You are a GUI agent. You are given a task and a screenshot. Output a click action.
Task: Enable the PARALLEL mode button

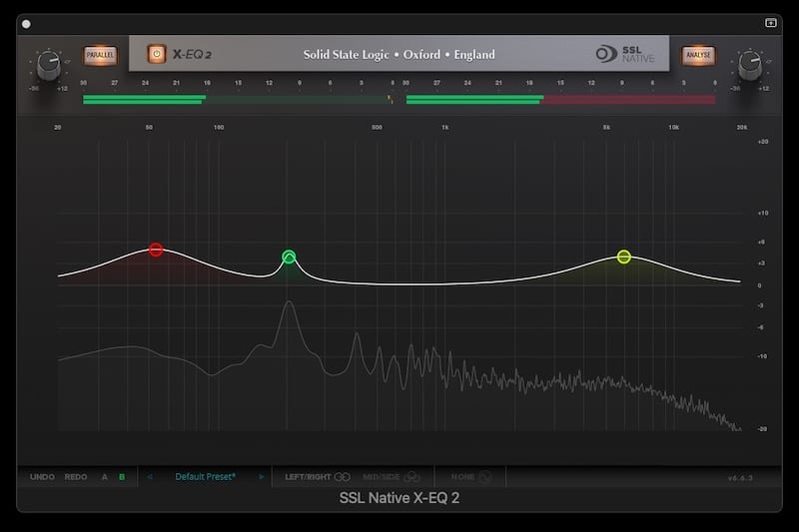point(100,55)
